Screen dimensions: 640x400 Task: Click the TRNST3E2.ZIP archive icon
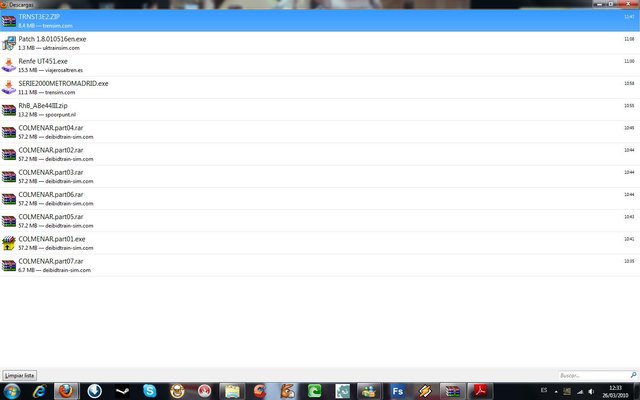click(9, 21)
